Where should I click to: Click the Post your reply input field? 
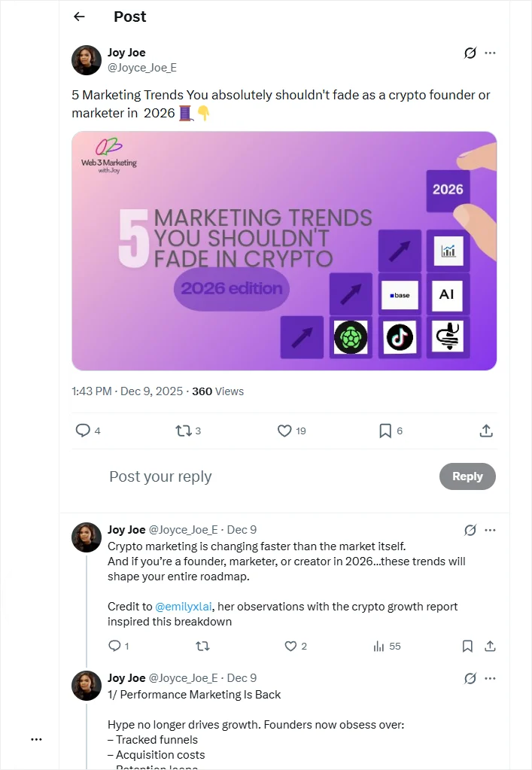click(x=160, y=476)
